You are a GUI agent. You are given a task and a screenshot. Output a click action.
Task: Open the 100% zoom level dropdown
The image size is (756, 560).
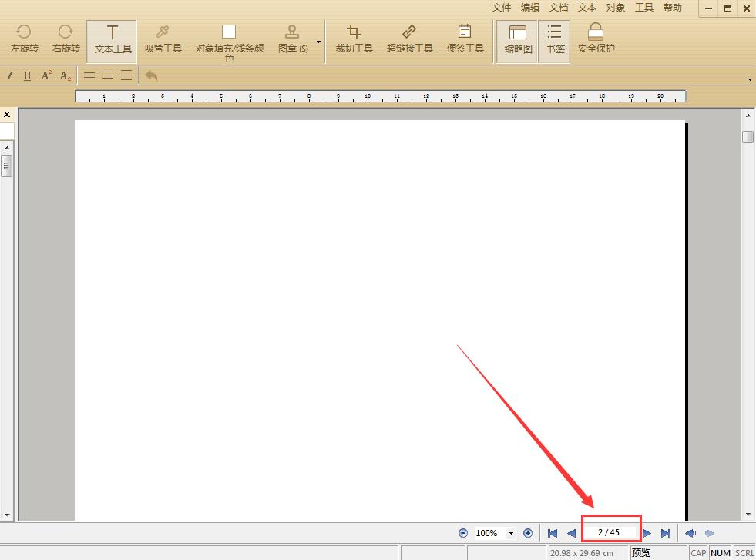click(x=511, y=533)
